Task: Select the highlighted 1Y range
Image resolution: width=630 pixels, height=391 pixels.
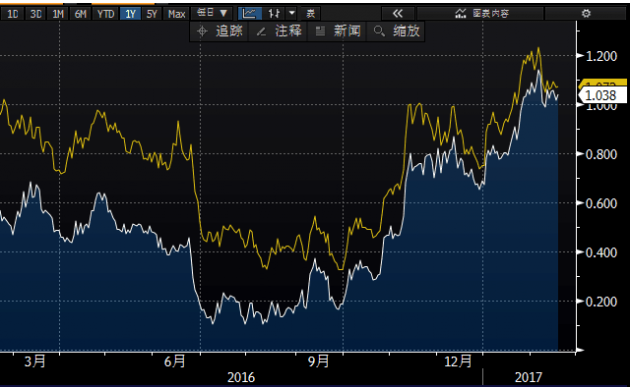Action: tap(130, 14)
